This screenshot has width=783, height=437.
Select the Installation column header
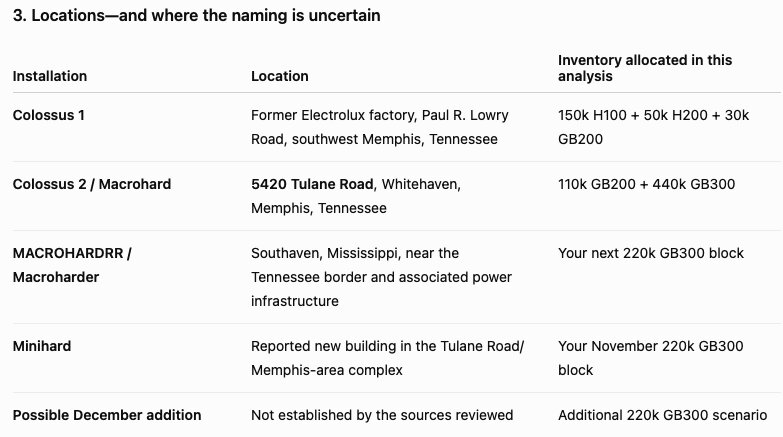coord(50,76)
